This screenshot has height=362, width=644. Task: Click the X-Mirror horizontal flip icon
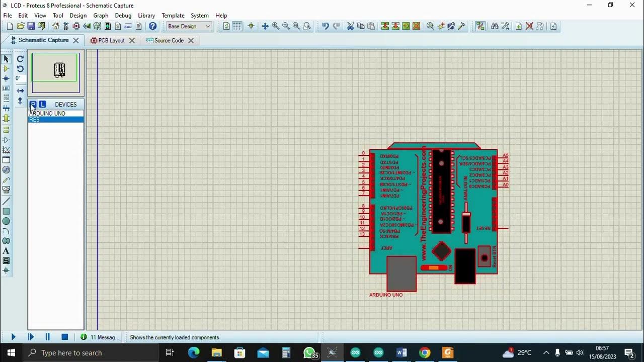20,90
